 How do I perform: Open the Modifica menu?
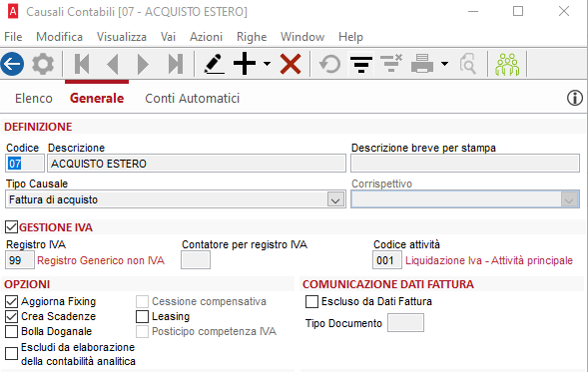tap(59, 37)
